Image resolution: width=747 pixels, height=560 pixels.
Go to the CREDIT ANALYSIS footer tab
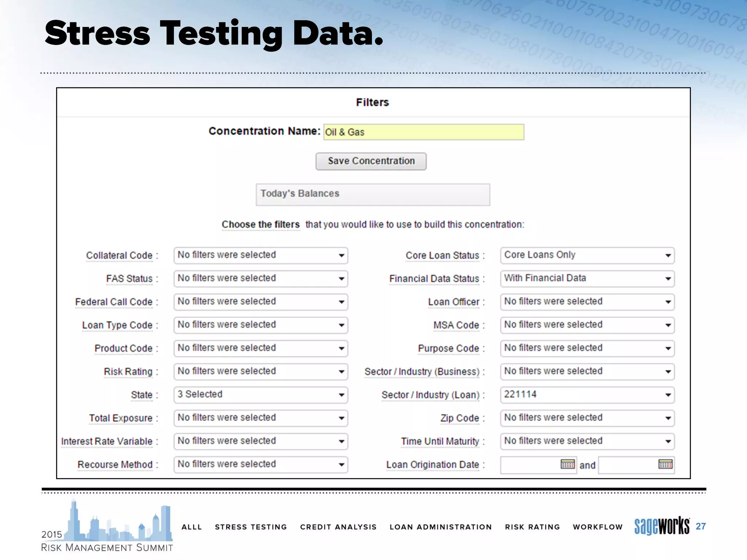tap(338, 527)
